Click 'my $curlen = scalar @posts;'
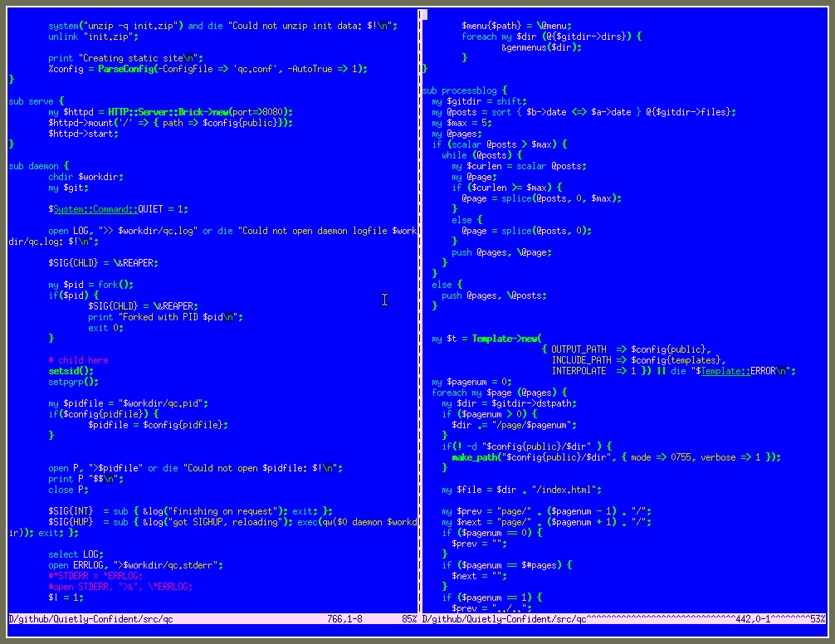This screenshot has width=835, height=644. tap(520, 166)
